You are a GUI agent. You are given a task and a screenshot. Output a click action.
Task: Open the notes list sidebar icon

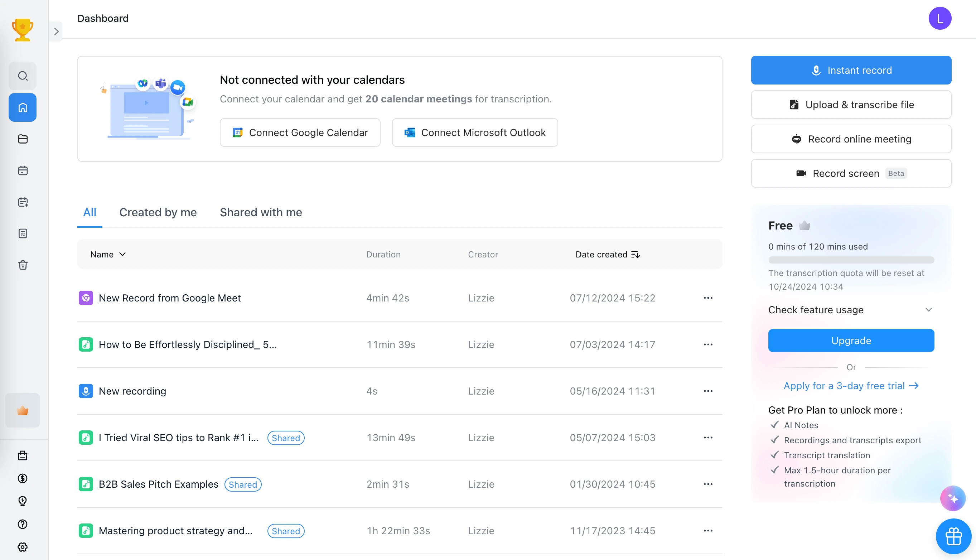[23, 233]
